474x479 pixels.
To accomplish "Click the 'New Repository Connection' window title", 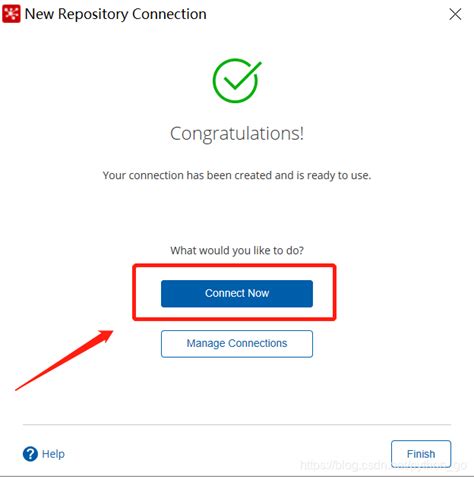I will pos(116,14).
